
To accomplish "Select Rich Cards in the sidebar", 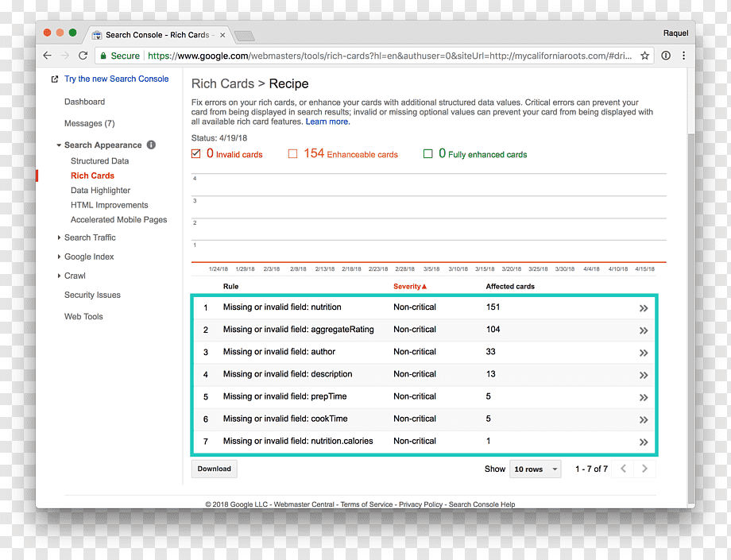I will click(x=92, y=176).
